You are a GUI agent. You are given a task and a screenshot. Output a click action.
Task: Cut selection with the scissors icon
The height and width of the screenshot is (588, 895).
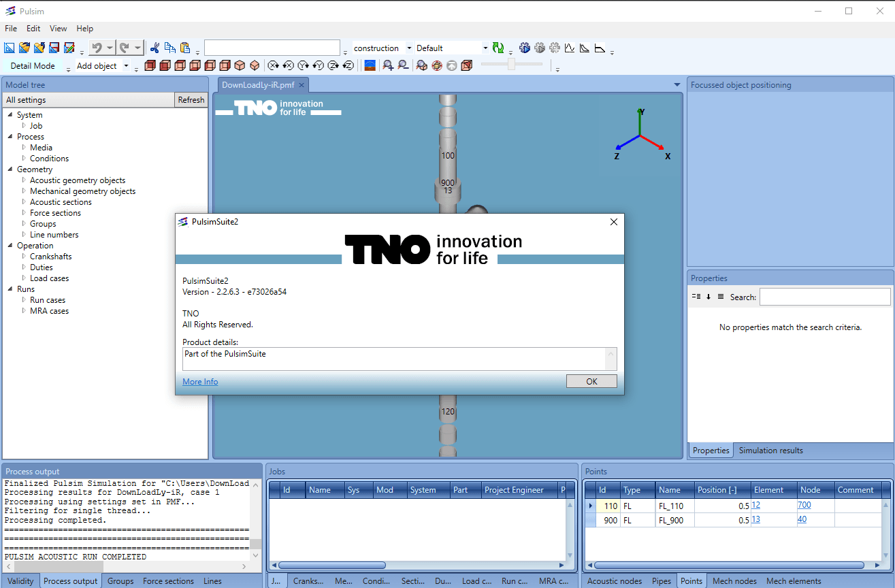155,48
